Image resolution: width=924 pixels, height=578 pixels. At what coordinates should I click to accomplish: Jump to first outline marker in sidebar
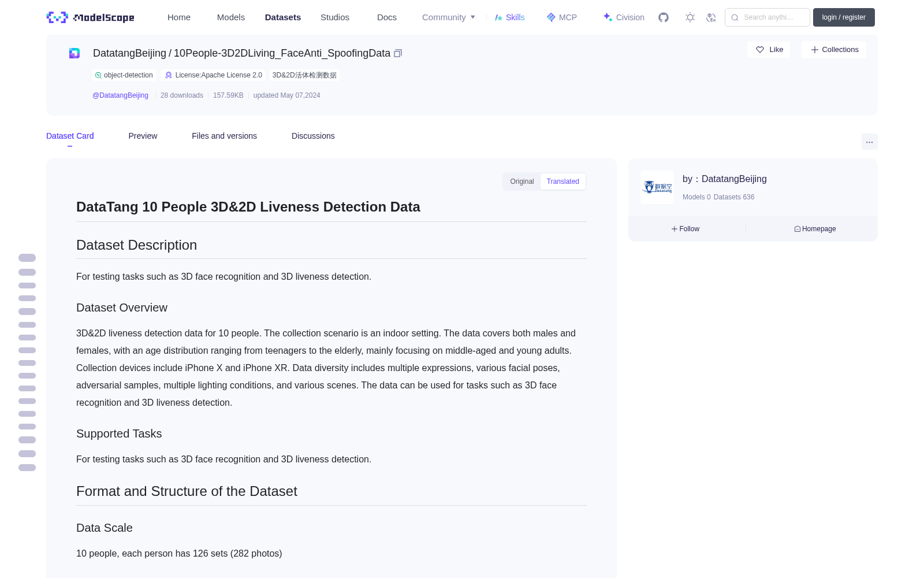pos(27,258)
